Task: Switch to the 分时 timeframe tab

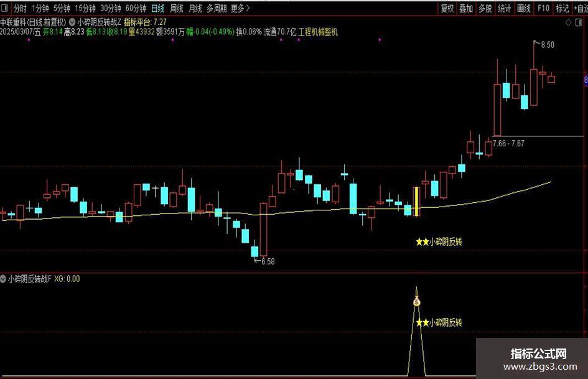Action: [x=21, y=8]
